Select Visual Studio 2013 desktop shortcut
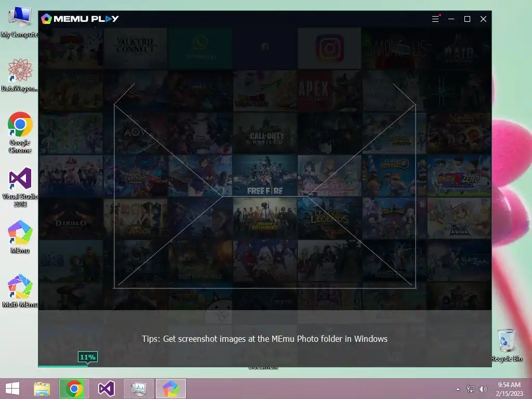532x399 pixels. 20,187
